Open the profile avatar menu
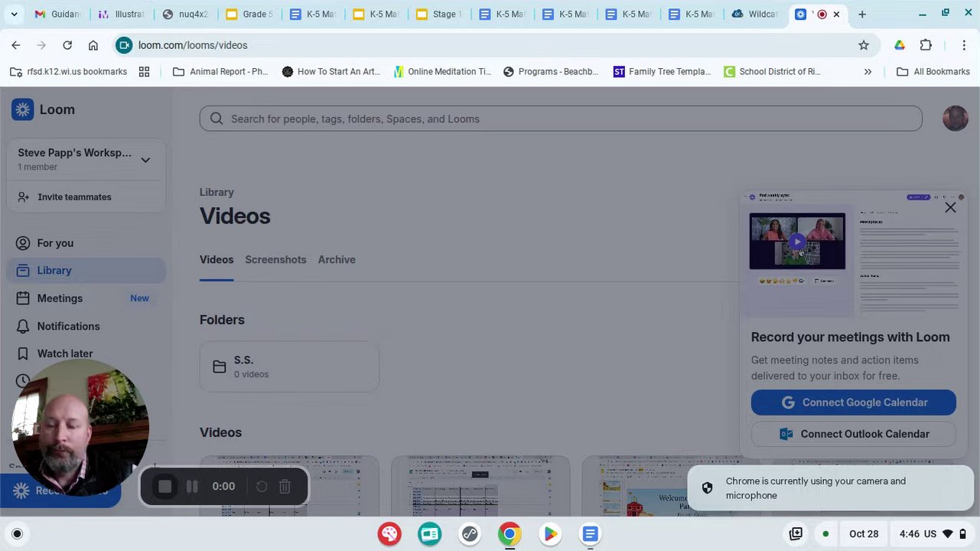 coord(956,119)
